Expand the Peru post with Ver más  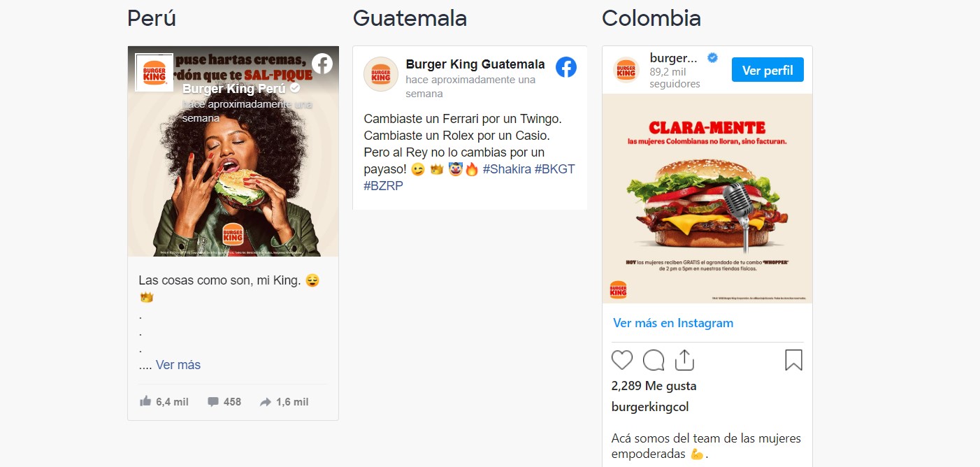click(178, 365)
